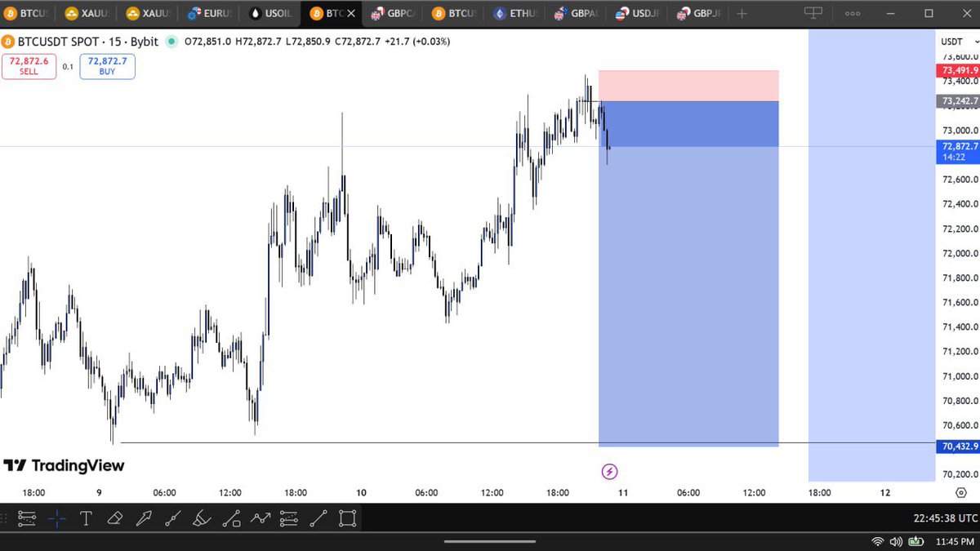Image resolution: width=980 pixels, height=551 pixels.
Task: Open price scale settings gear
Action: [x=960, y=493]
